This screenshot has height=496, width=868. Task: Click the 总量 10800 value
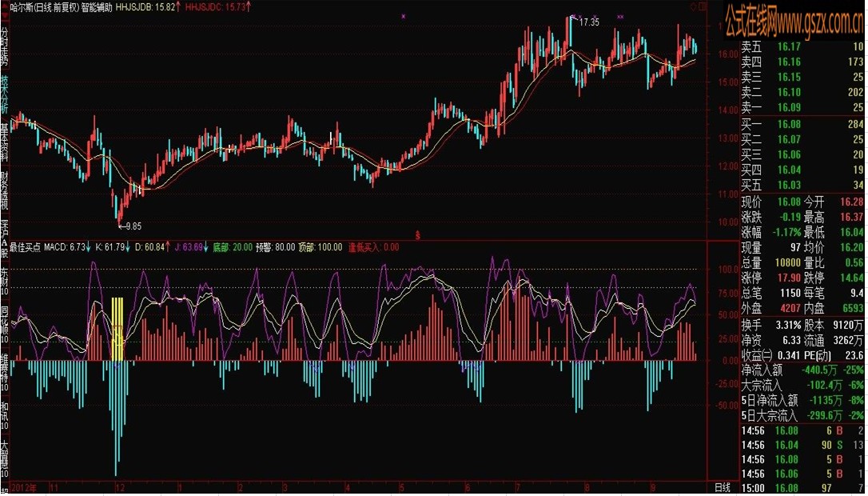[x=788, y=262]
